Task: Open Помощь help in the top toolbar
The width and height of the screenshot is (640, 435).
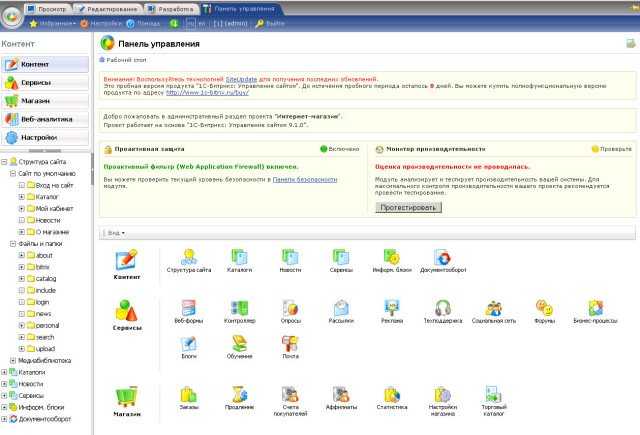Action: [143, 24]
